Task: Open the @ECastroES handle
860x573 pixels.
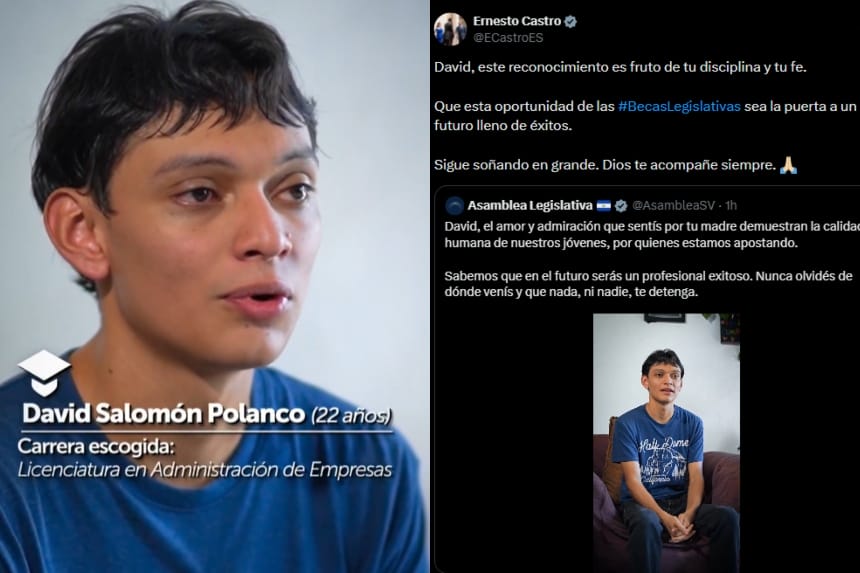Action: (508, 38)
